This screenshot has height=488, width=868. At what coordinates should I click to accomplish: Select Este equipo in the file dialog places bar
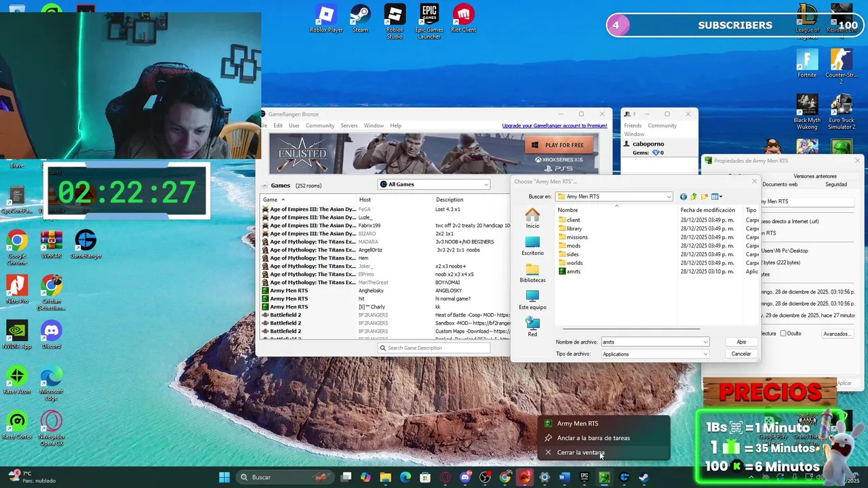click(x=532, y=300)
